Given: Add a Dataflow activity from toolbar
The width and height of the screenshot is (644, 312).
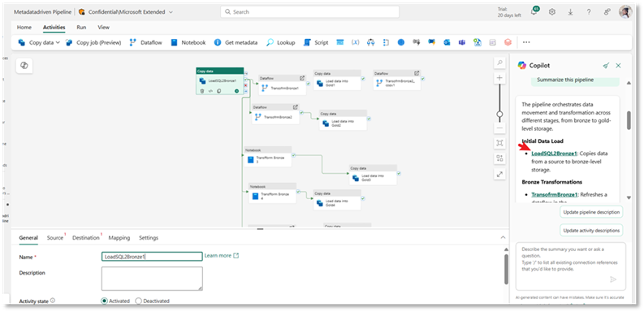Looking at the screenshot, I should (x=146, y=42).
